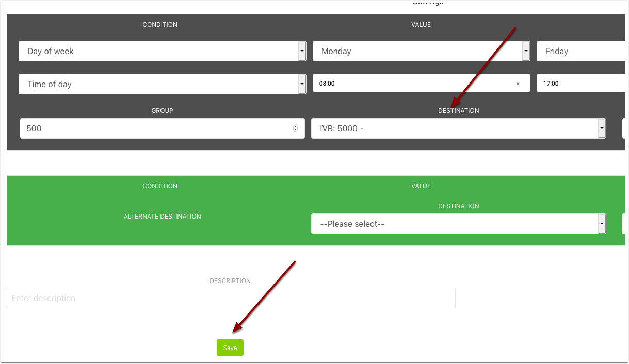
Task: Click the GROUP label above the 500 field
Action: tap(162, 111)
